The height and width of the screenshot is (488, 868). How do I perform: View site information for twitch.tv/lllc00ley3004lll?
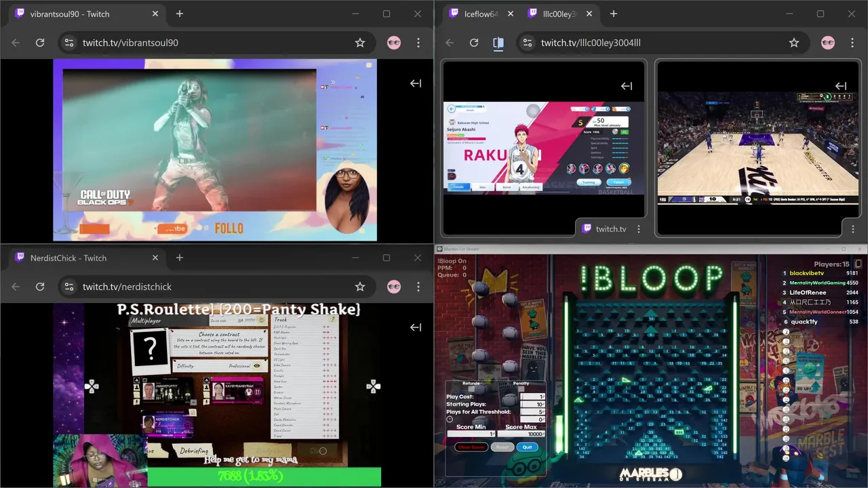(x=527, y=43)
